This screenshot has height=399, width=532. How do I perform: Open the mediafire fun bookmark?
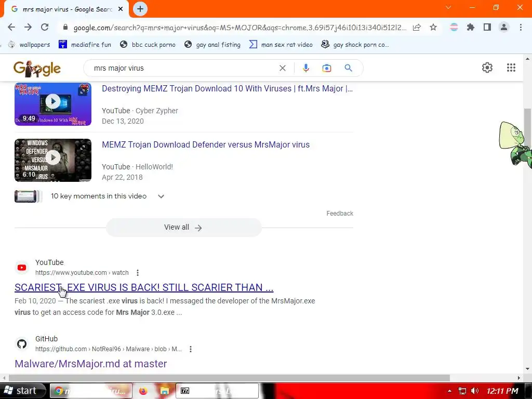85,45
